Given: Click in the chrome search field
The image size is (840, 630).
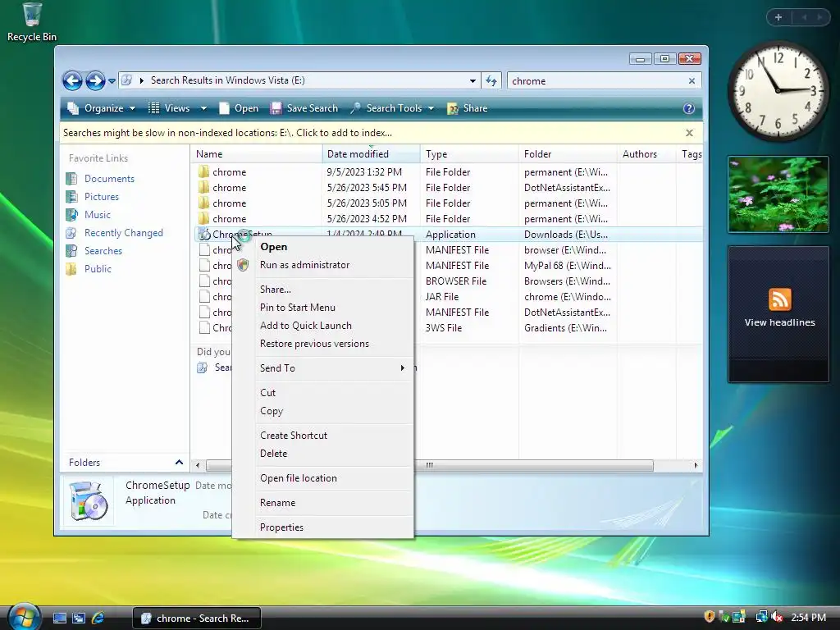Looking at the screenshot, I should tap(597, 81).
